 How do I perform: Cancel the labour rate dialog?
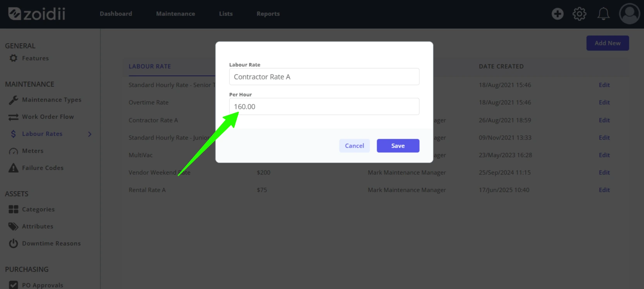354,146
